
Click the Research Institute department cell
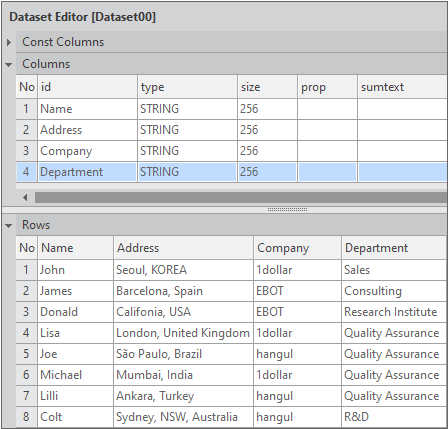[x=394, y=312]
